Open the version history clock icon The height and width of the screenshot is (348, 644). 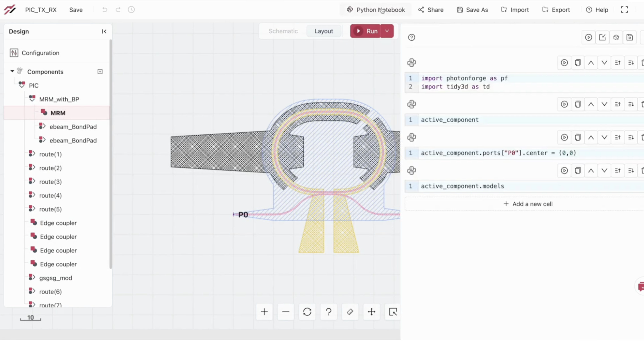131,10
